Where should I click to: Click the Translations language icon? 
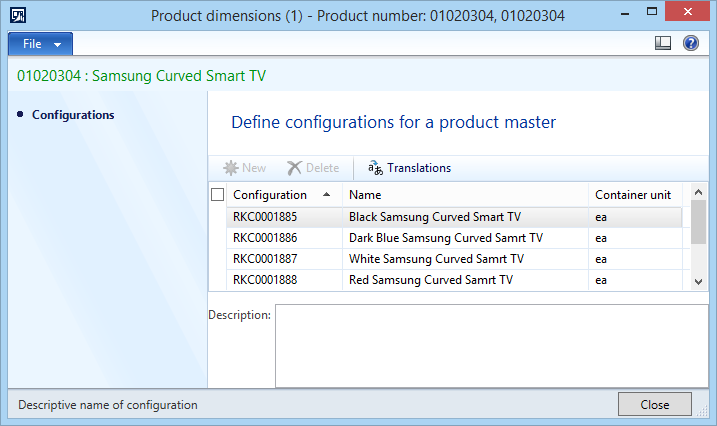pyautogui.click(x=375, y=168)
